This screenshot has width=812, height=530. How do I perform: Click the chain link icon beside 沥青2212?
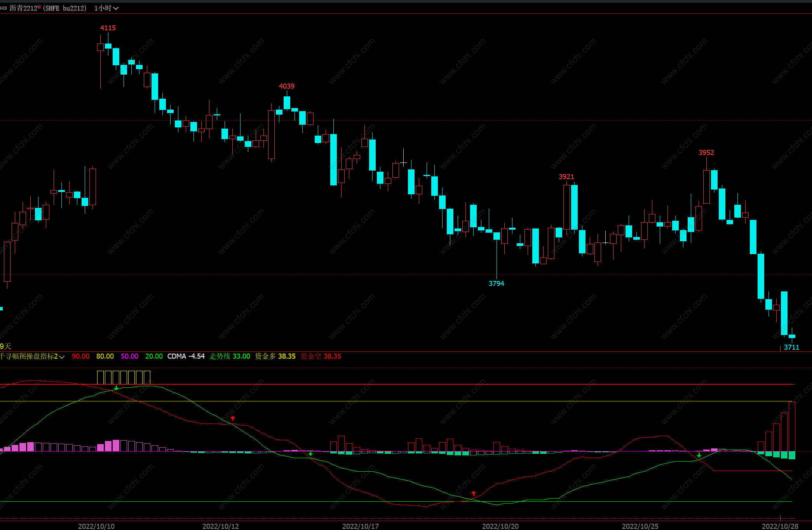3,8
